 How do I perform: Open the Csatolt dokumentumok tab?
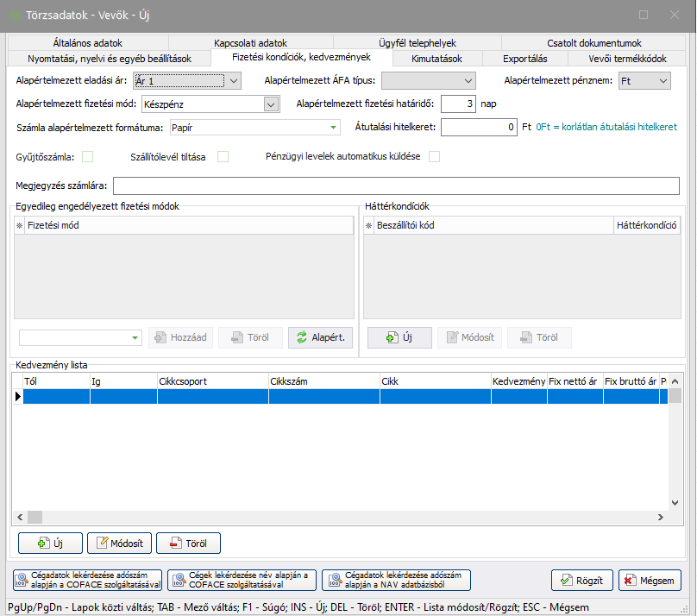[593, 43]
